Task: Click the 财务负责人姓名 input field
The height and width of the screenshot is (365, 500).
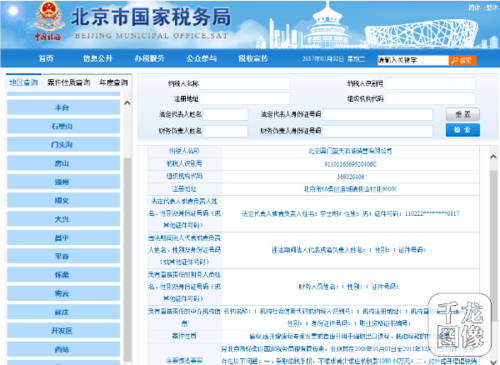Action: click(x=225, y=131)
